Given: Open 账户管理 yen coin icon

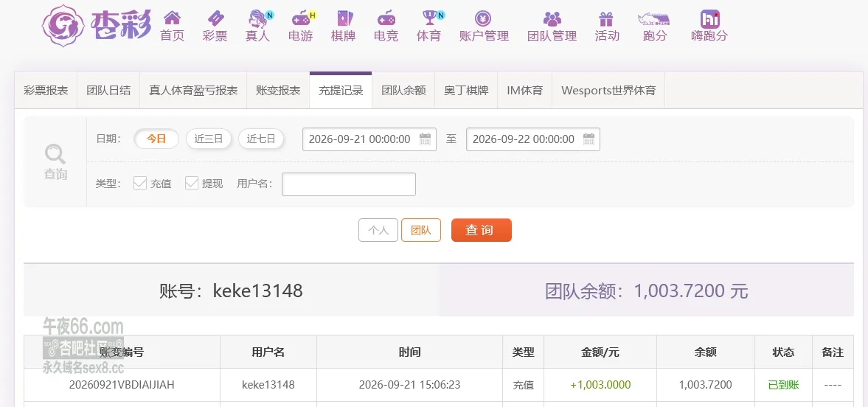Looking at the screenshot, I should pos(483,18).
